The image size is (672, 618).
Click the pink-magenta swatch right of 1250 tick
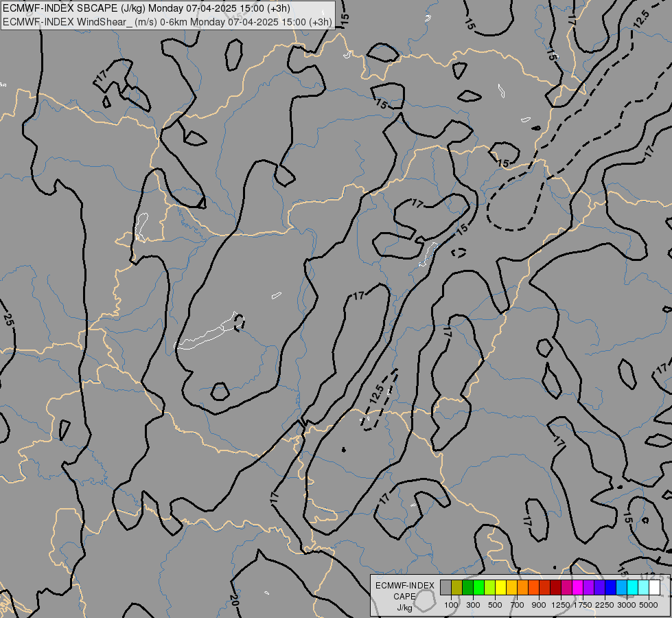click(566, 588)
